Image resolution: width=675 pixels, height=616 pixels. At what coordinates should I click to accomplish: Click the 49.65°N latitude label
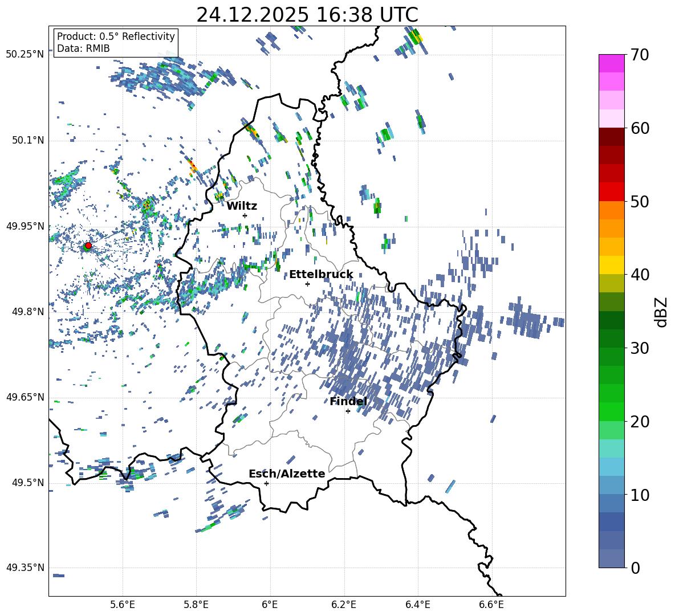[x=25, y=397]
